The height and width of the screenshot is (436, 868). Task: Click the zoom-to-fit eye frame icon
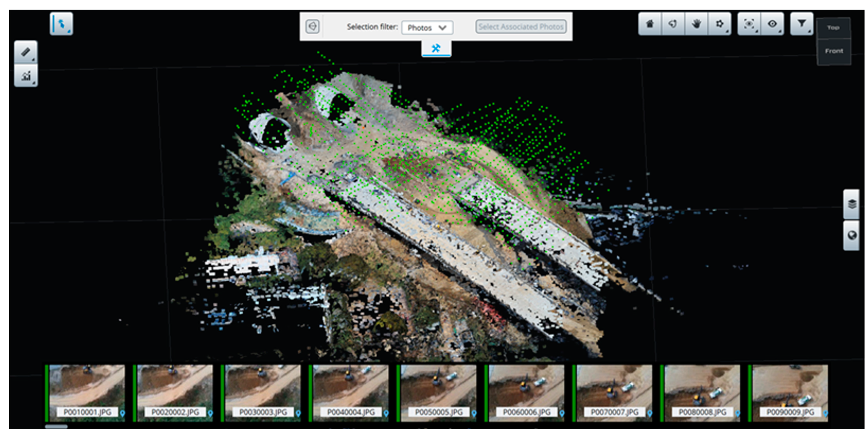point(749,24)
